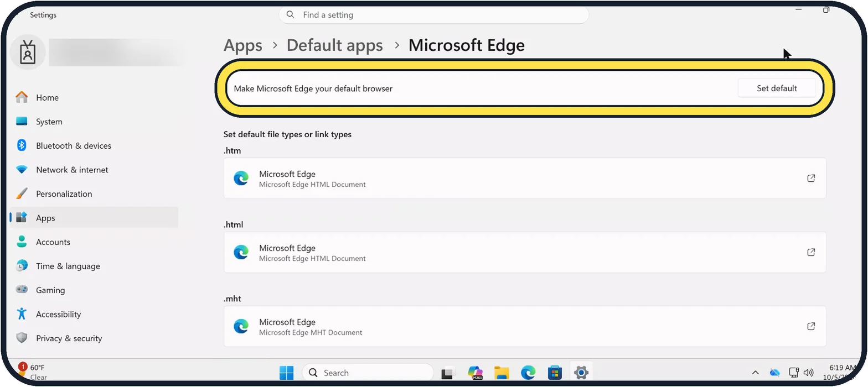Image resolution: width=868 pixels, height=387 pixels.
Task: Click the volume speaker tray icon
Action: click(x=808, y=373)
